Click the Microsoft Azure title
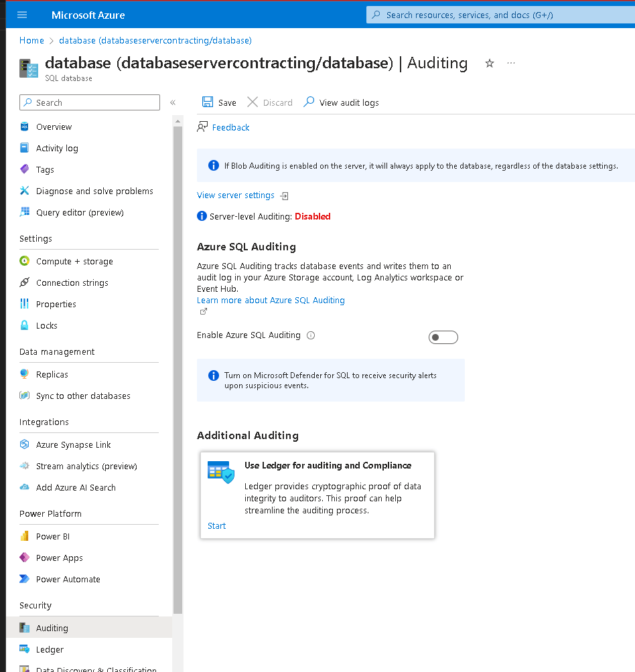Image resolution: width=635 pixels, height=672 pixels. [x=88, y=15]
